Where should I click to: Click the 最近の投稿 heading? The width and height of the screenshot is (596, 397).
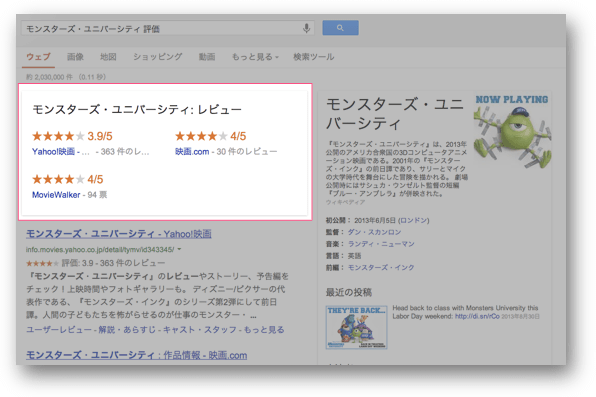point(349,292)
